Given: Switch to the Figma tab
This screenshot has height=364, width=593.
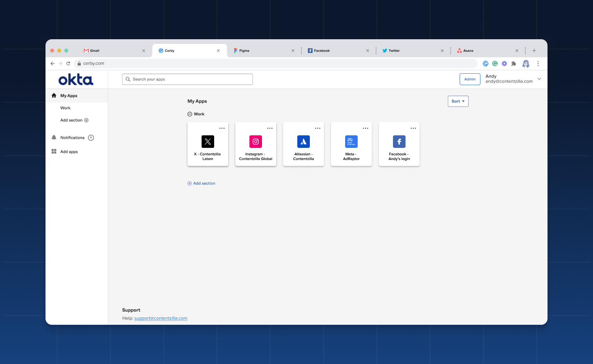Looking at the screenshot, I should (x=264, y=51).
